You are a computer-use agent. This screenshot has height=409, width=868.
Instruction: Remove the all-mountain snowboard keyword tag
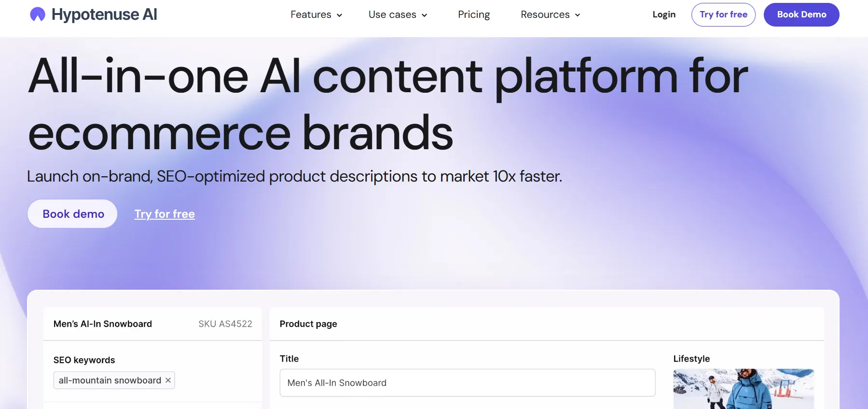tap(168, 381)
